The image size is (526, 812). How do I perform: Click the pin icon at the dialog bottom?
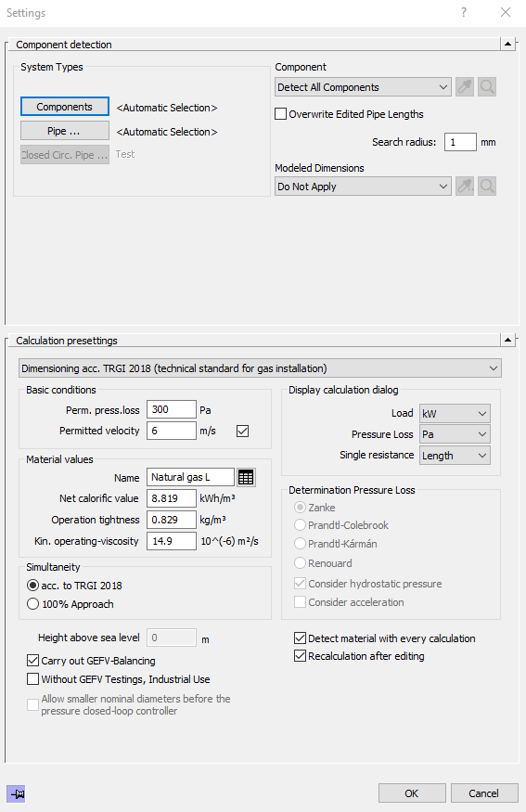(16, 793)
